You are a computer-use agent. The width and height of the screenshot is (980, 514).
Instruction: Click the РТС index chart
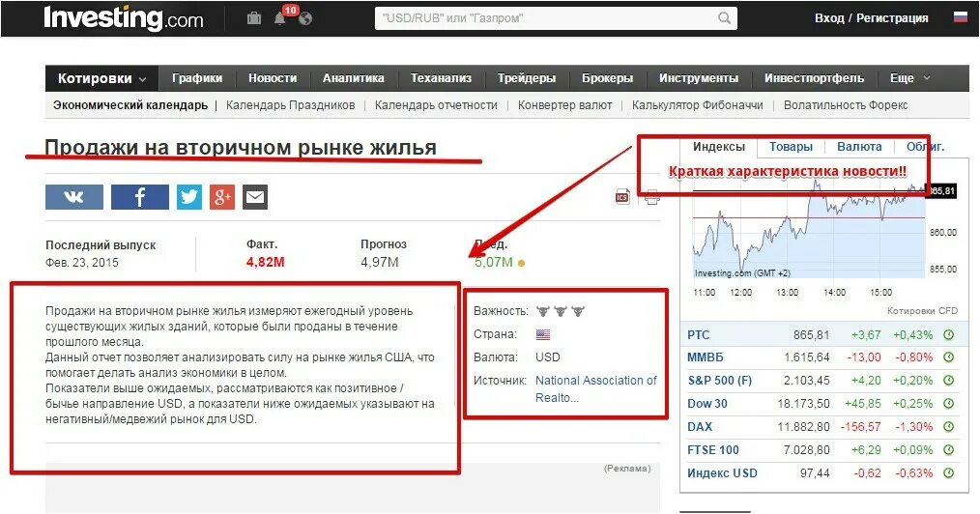coord(809,231)
